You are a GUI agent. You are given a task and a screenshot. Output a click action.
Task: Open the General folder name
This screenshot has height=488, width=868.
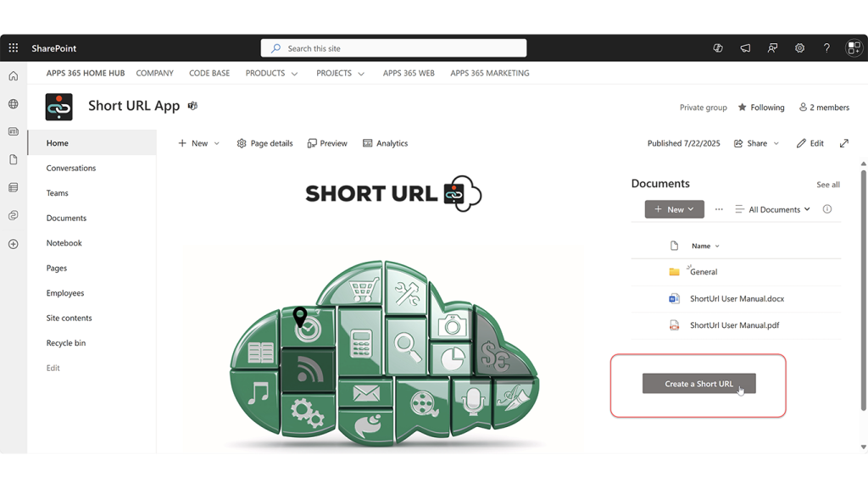point(704,272)
